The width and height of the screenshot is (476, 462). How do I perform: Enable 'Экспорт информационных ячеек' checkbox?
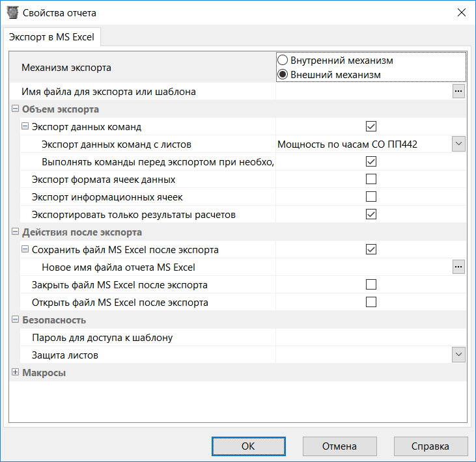point(371,197)
